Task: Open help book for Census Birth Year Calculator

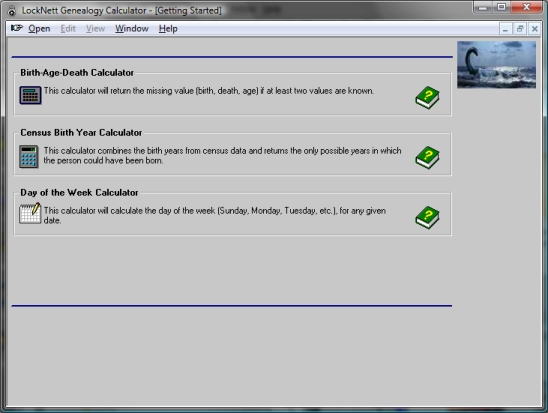Action: [427, 158]
